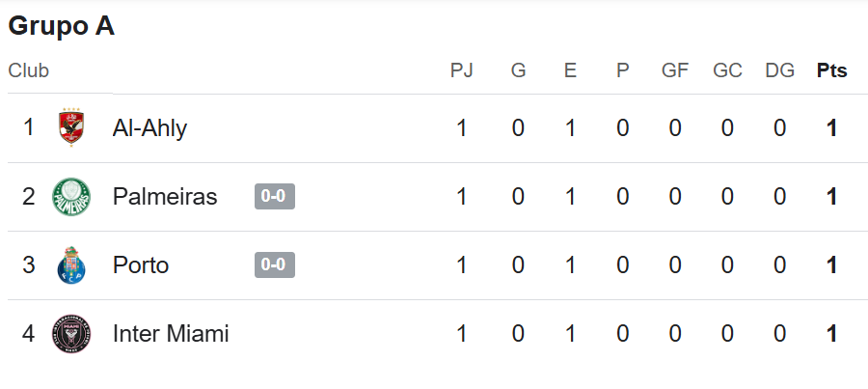Click the Grupo A heading
Viewport: 868px width, 389px height.
pyautogui.click(x=61, y=26)
